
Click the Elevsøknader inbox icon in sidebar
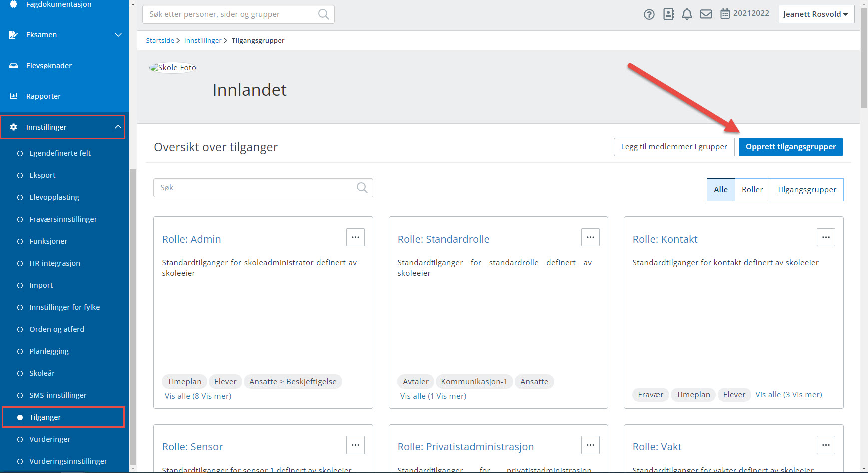point(14,66)
